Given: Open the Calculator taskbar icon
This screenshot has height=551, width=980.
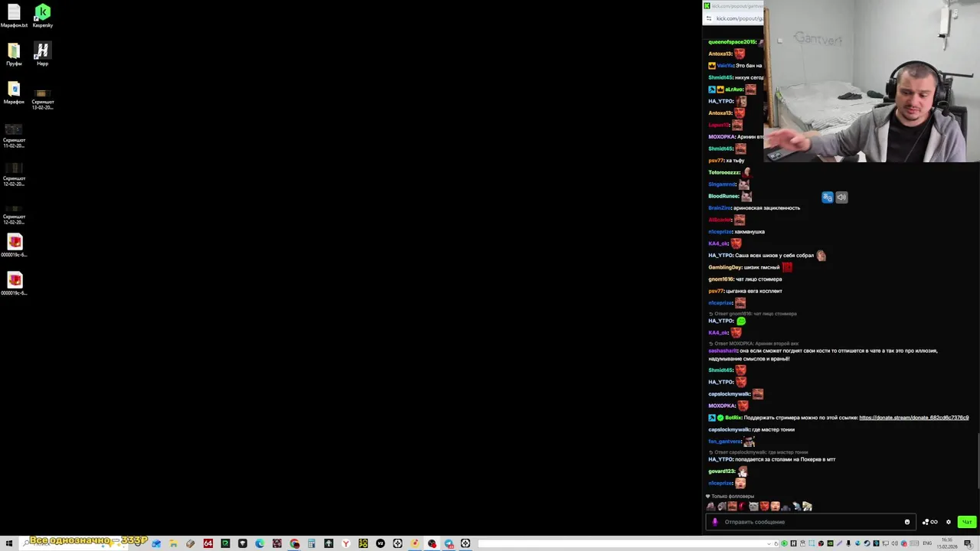Looking at the screenshot, I should coord(311,543).
